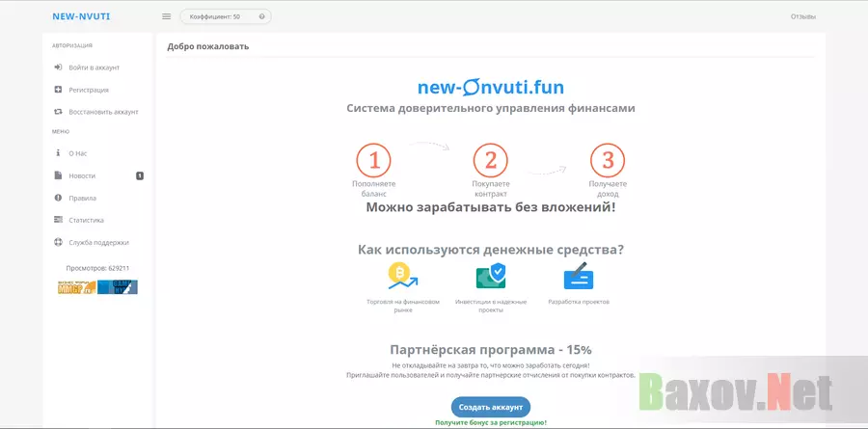Click the Коэффициент: 50 pill
868x429 pixels.
pos(226,16)
